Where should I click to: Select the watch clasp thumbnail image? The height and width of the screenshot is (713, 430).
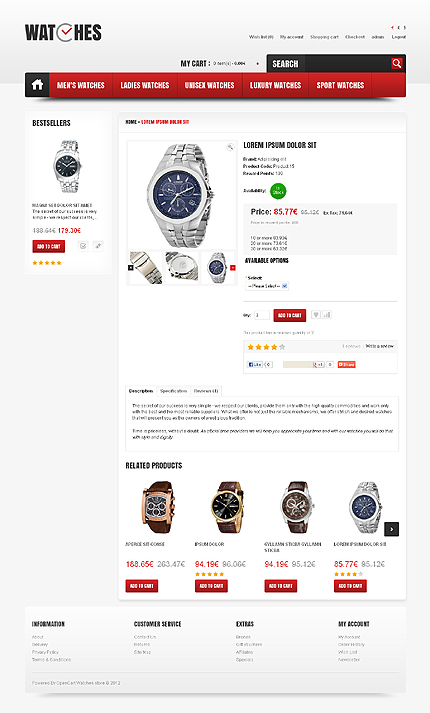[146, 268]
